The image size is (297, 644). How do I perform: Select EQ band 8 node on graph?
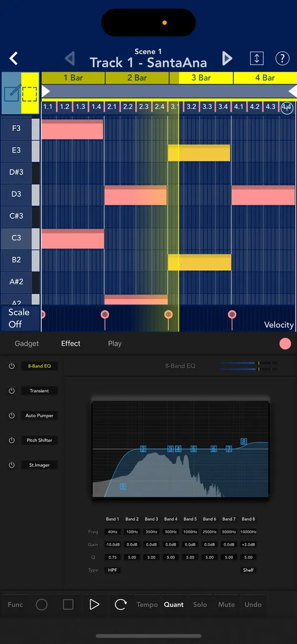244,441
